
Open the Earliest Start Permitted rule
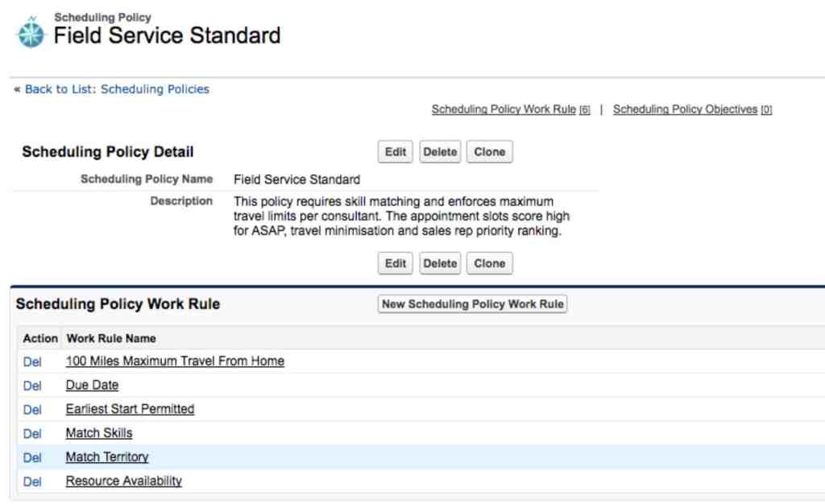coord(130,409)
